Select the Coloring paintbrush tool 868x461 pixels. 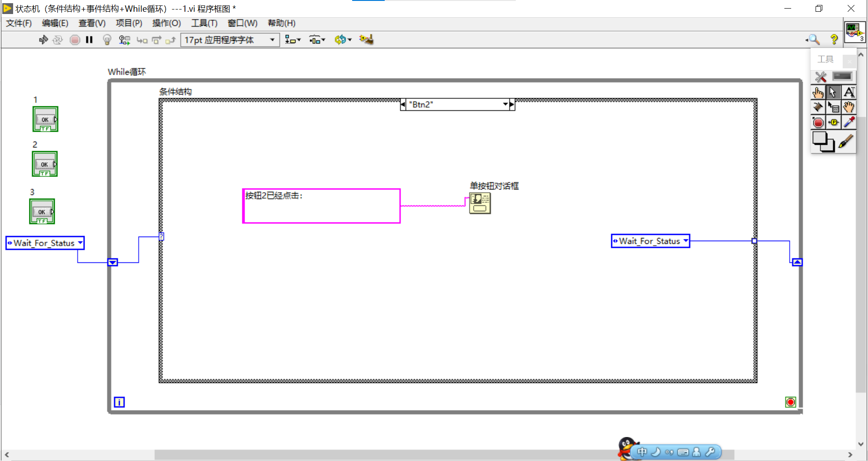(846, 141)
